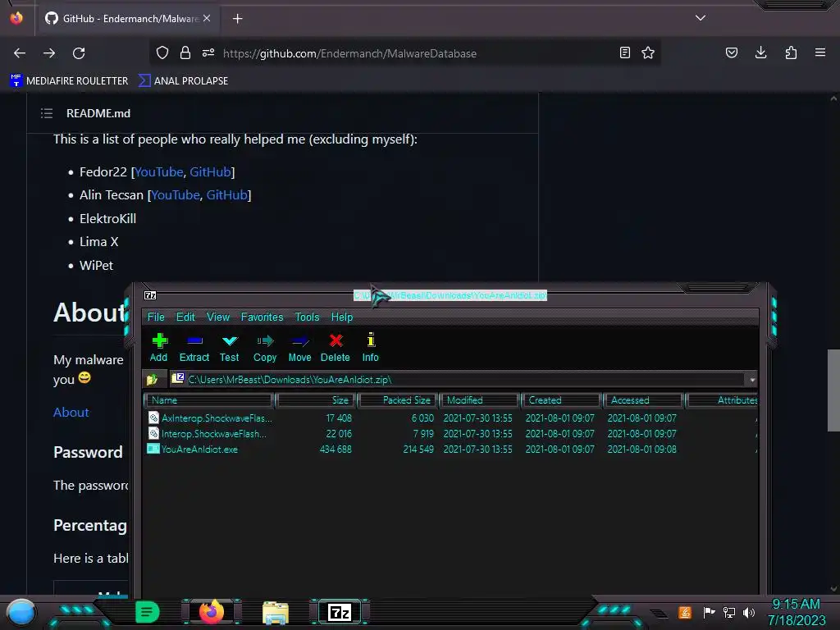Expand 7-Zip address path dropdown

pyautogui.click(x=752, y=380)
